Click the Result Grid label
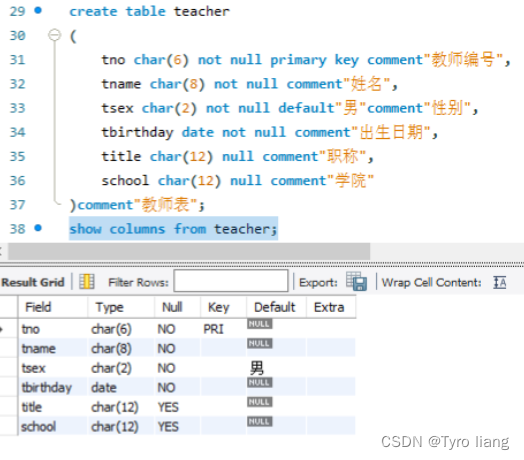 [33, 282]
